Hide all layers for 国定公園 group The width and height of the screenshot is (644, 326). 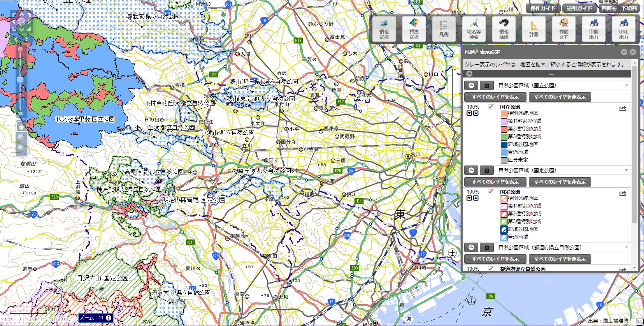pos(560,182)
